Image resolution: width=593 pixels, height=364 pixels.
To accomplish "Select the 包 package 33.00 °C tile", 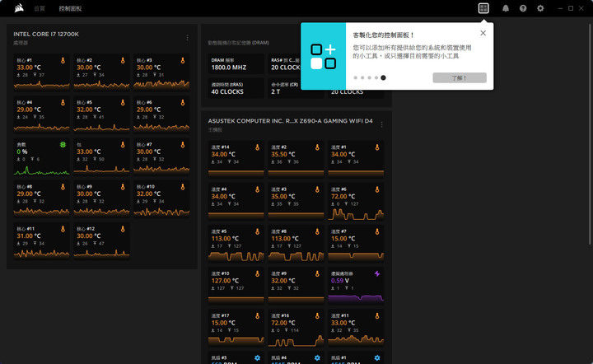I will pyautogui.click(x=101, y=156).
